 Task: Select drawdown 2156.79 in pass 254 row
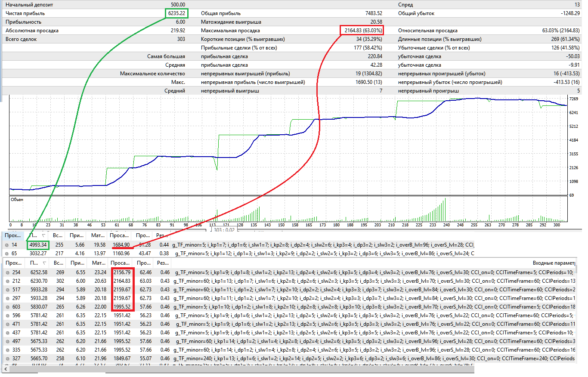pyautogui.click(x=121, y=272)
